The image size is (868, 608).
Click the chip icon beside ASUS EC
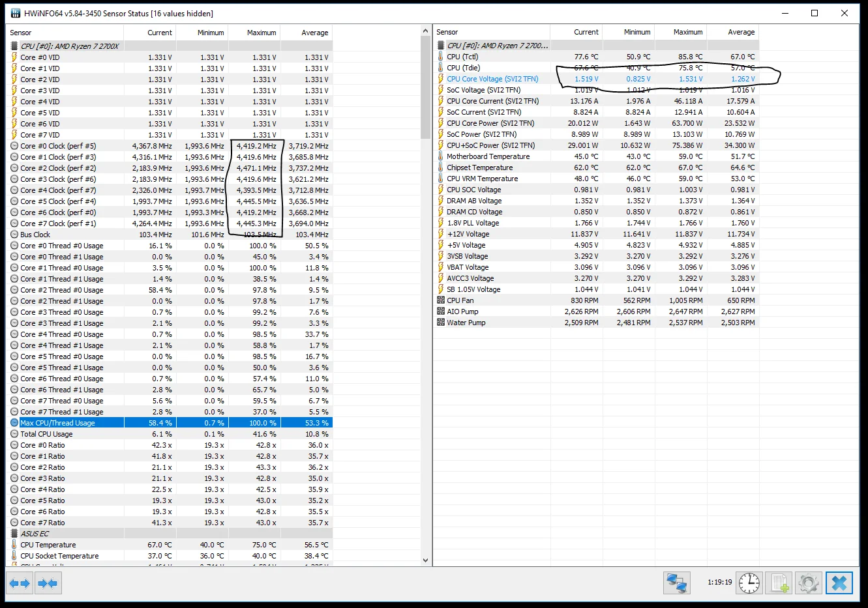(x=14, y=534)
